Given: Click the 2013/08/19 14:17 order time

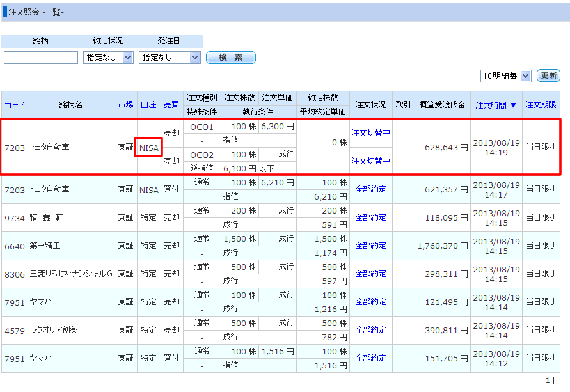Looking at the screenshot, I should [496, 190].
